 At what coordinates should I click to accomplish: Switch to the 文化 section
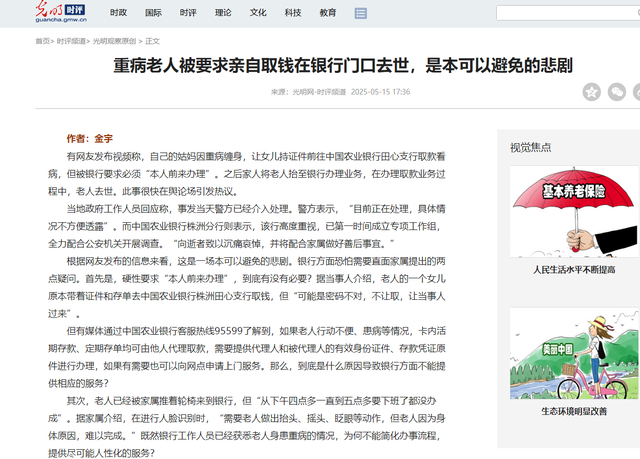[258, 13]
